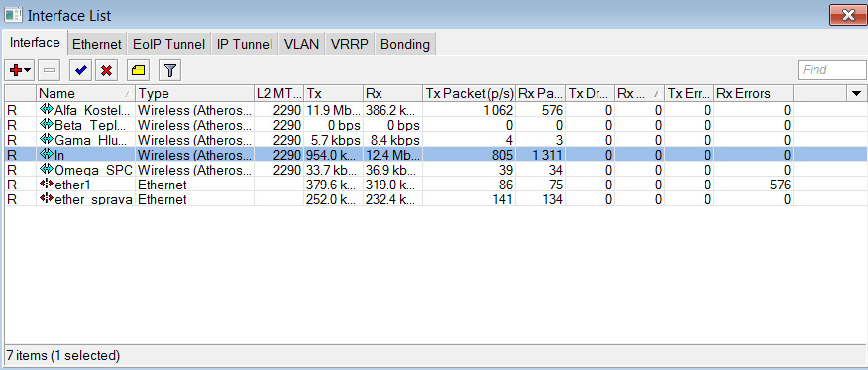
Task: Switch to the Ethernet tab
Action: (97, 44)
